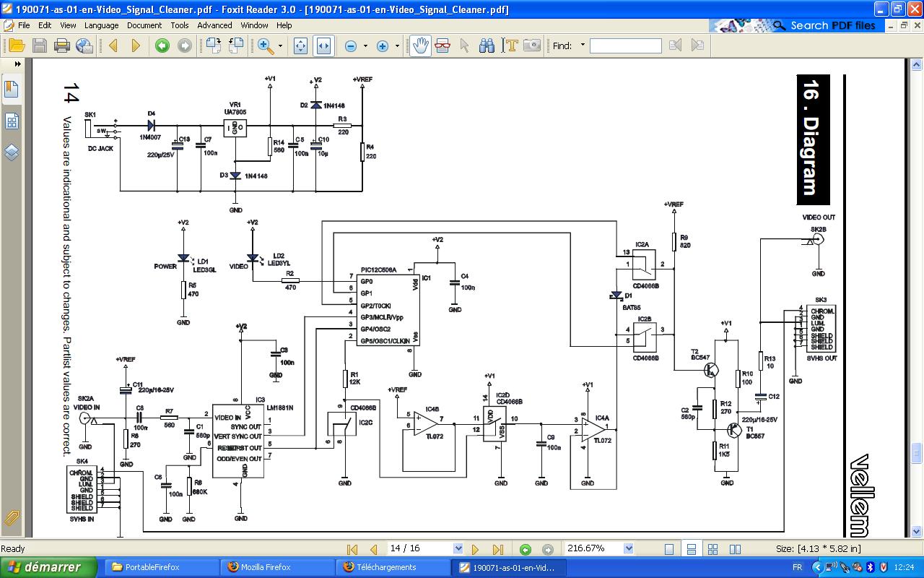Find previous match button
The height and width of the screenshot is (578, 924).
(676, 46)
